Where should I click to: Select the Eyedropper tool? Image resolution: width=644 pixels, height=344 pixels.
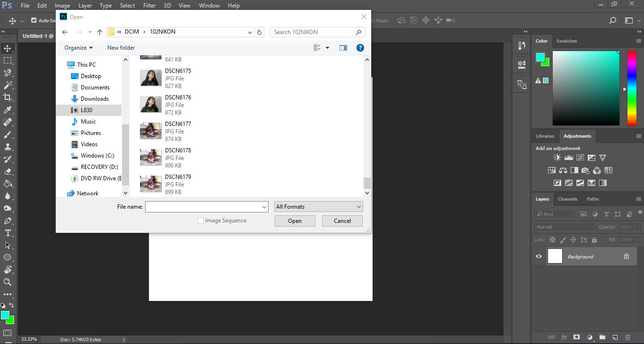click(x=8, y=110)
